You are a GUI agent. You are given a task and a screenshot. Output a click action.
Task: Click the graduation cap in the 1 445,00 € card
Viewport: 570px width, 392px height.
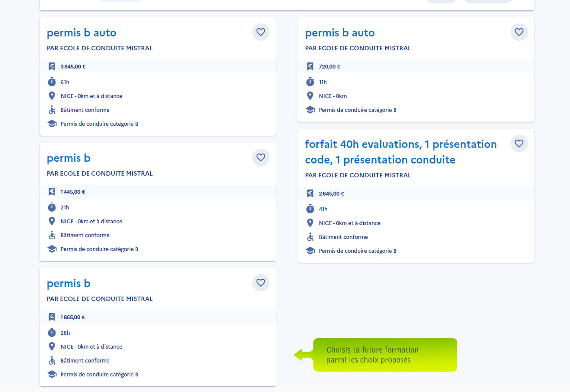[x=52, y=249]
